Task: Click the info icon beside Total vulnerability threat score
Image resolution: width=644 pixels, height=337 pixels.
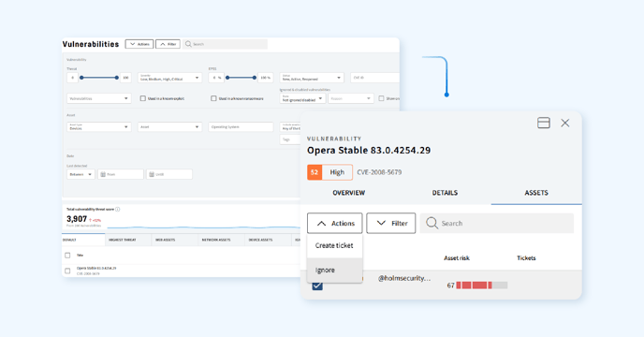Action: click(117, 209)
